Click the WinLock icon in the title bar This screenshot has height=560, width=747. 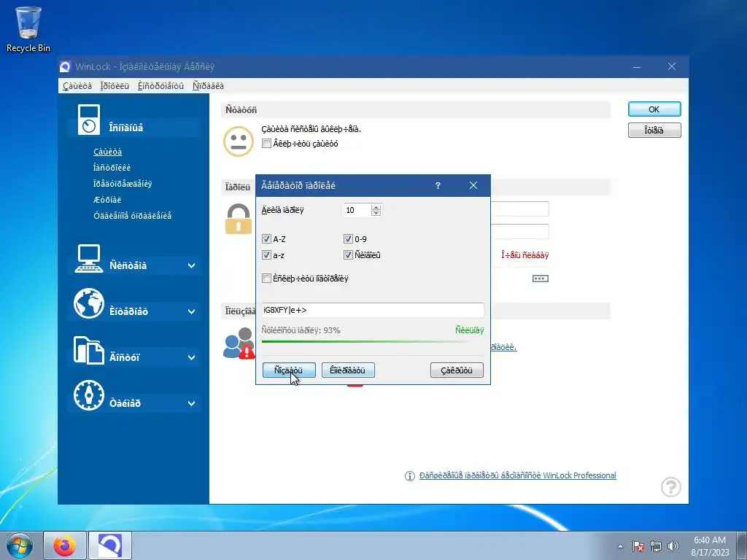(x=65, y=66)
